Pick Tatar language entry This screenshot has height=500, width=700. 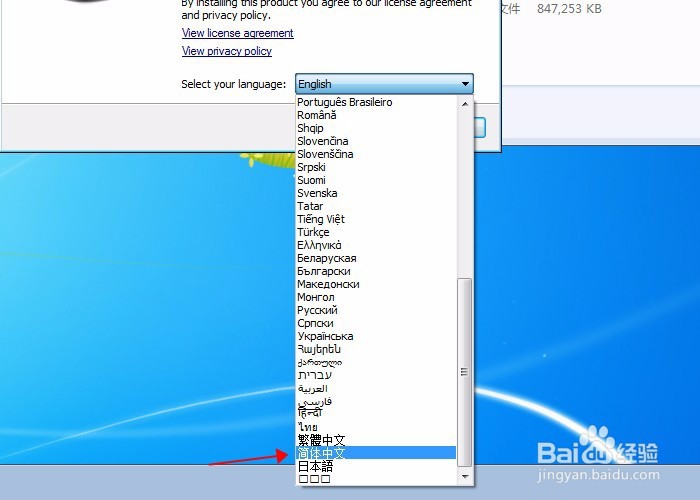point(376,206)
